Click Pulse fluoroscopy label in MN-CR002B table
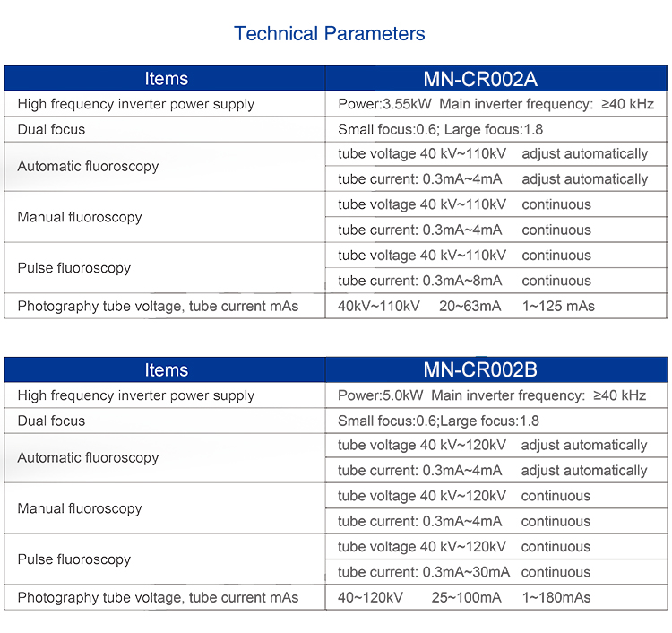This screenshot has height=633, width=672. click(x=74, y=559)
